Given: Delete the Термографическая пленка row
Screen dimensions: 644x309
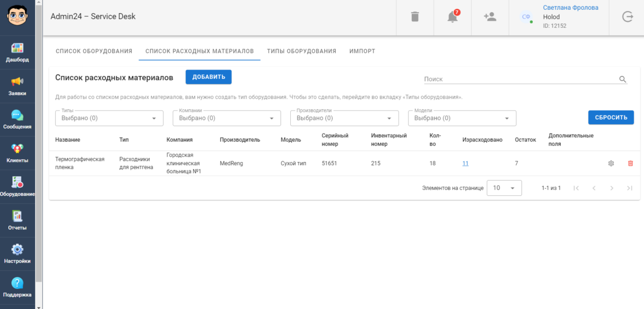Looking at the screenshot, I should [x=630, y=164].
